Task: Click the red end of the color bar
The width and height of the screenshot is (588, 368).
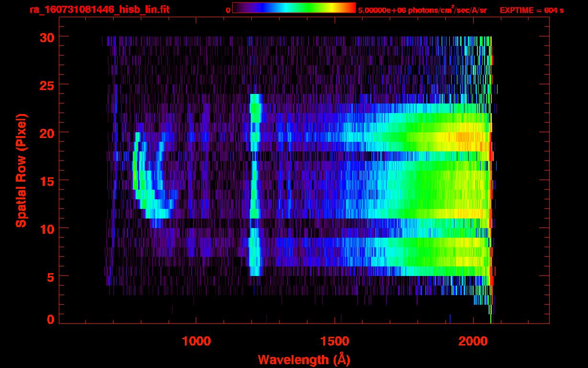Action: pyautogui.click(x=351, y=8)
